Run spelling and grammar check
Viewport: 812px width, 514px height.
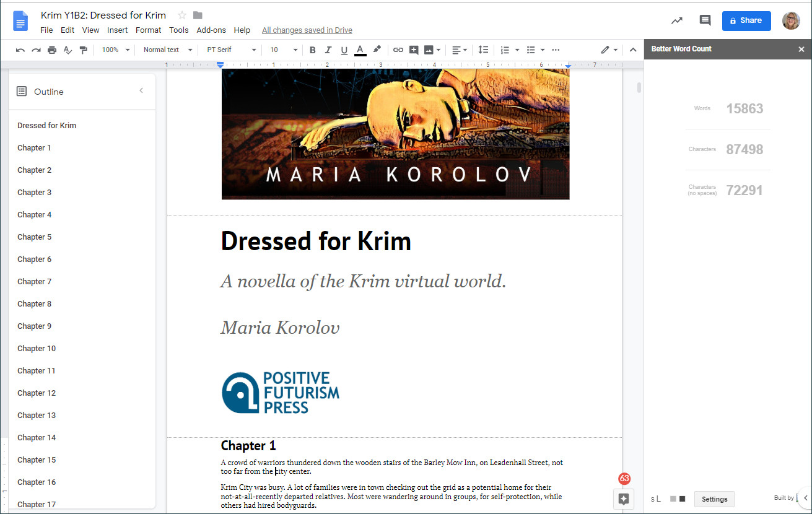coord(68,50)
